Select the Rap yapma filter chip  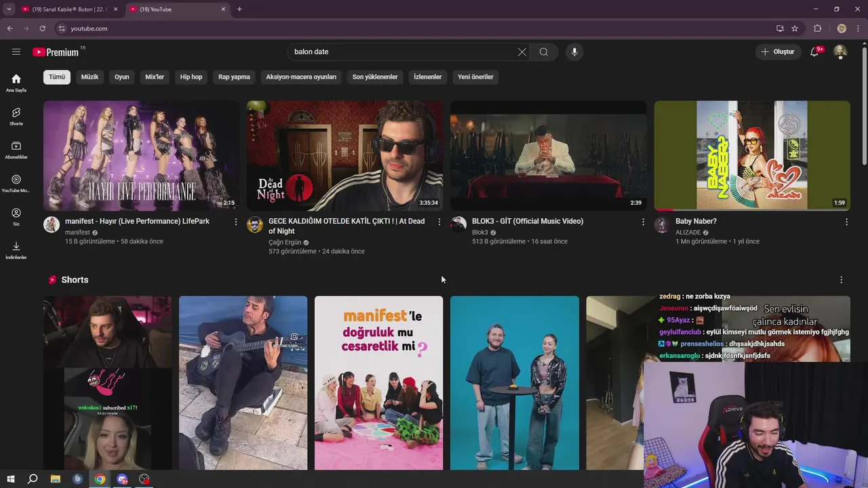(x=234, y=77)
